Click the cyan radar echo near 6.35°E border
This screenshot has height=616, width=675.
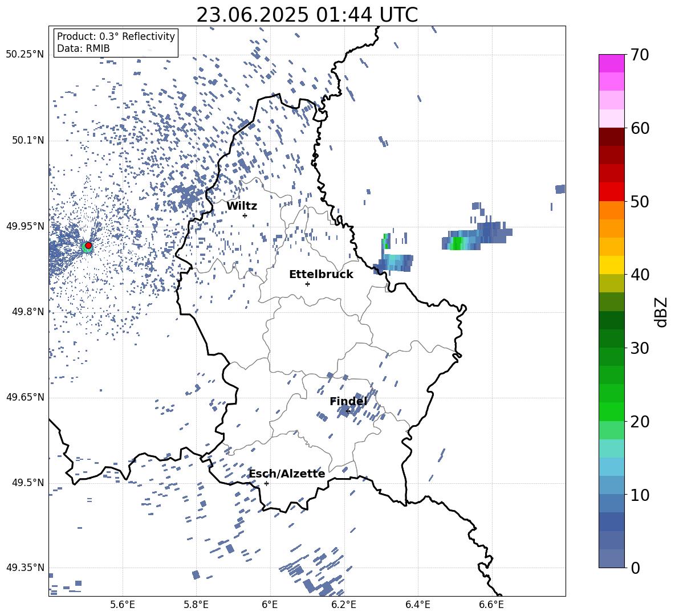pos(395,262)
